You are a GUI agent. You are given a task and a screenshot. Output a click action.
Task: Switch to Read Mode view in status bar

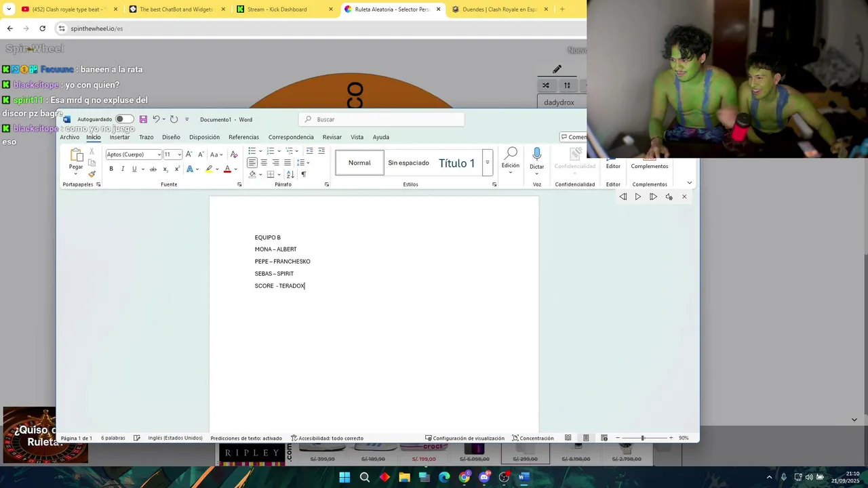point(568,438)
